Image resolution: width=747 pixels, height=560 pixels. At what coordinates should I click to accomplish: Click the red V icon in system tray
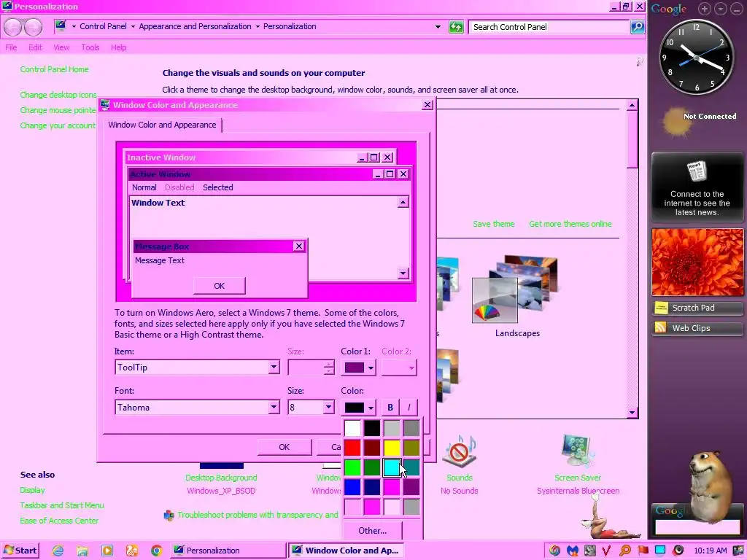[606, 551]
